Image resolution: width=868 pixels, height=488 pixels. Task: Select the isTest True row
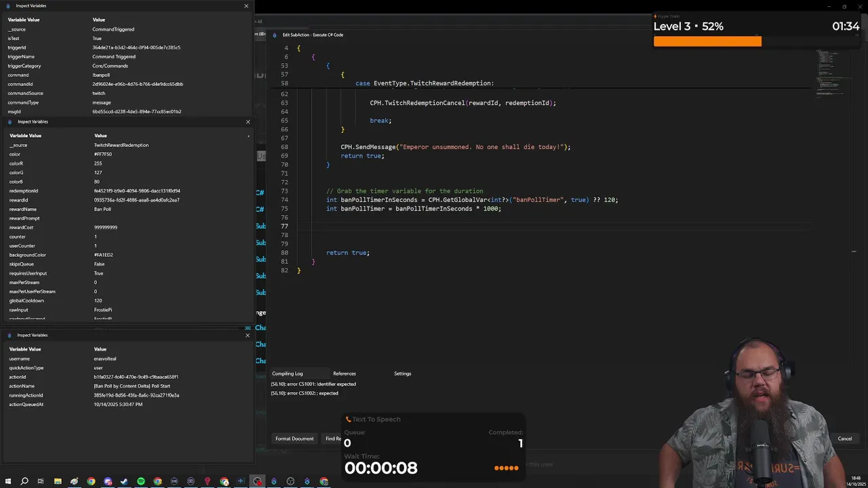click(x=127, y=39)
